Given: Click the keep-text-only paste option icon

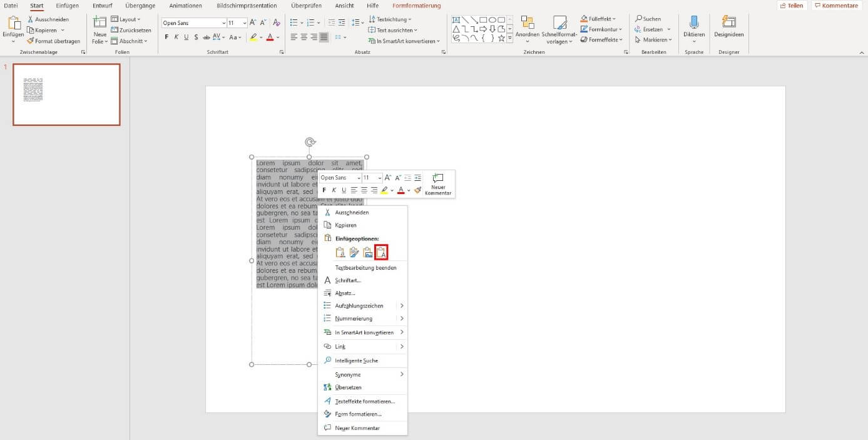Looking at the screenshot, I should [381, 252].
